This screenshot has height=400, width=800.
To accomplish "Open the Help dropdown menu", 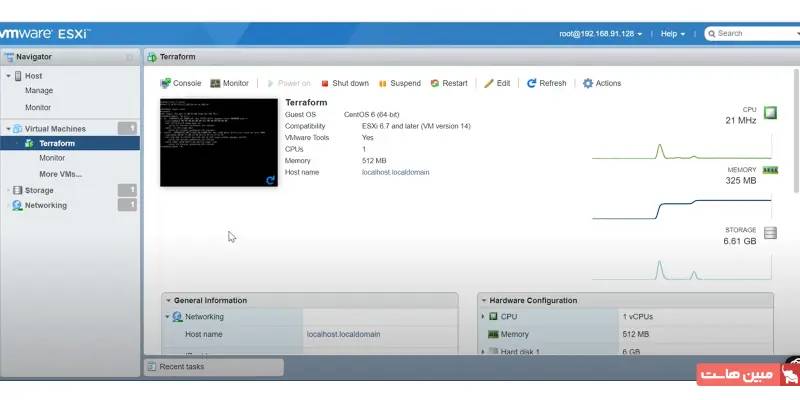I will (x=672, y=34).
